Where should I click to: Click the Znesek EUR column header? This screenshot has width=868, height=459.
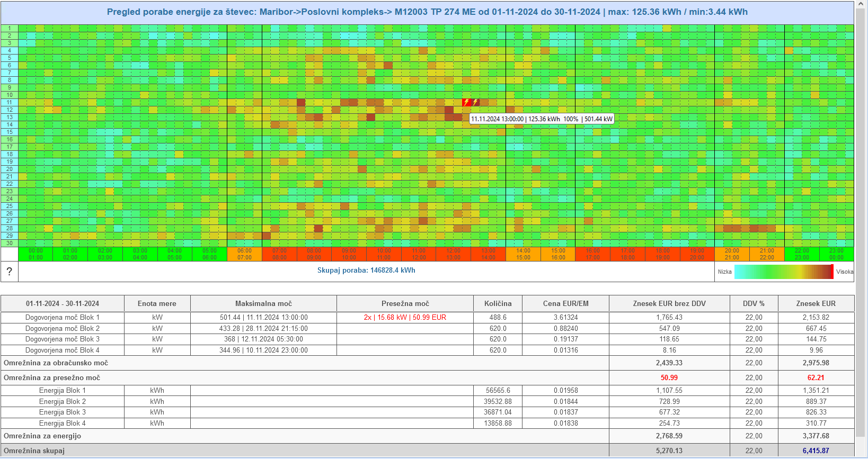816,303
